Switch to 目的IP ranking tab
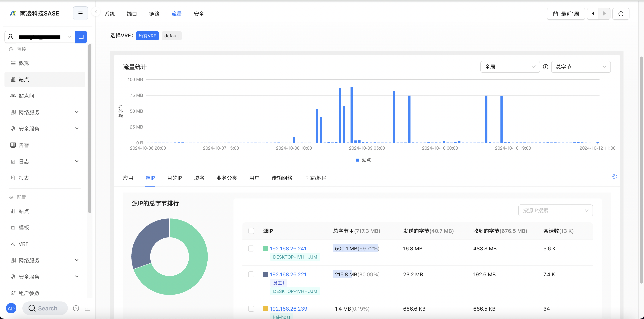 click(174, 178)
